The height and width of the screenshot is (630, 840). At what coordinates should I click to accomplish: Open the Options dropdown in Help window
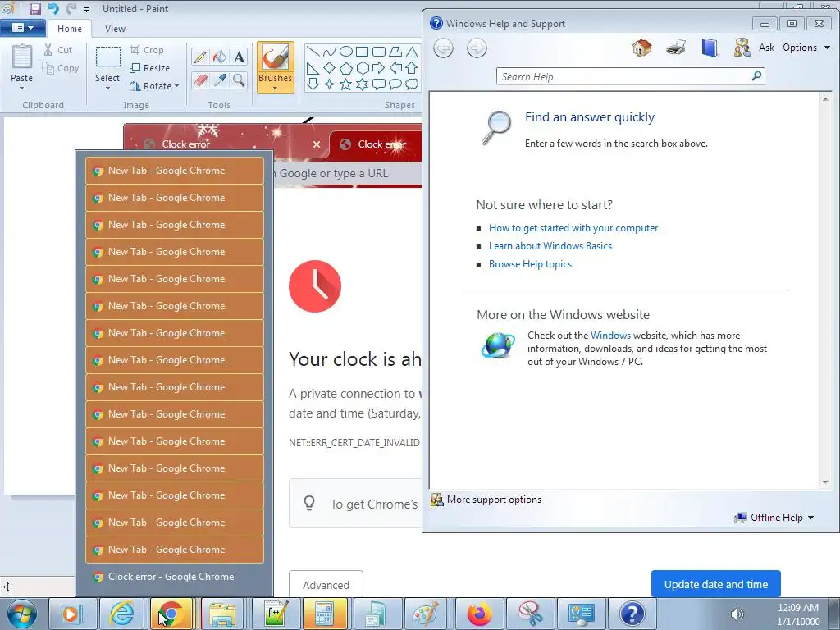click(x=806, y=48)
